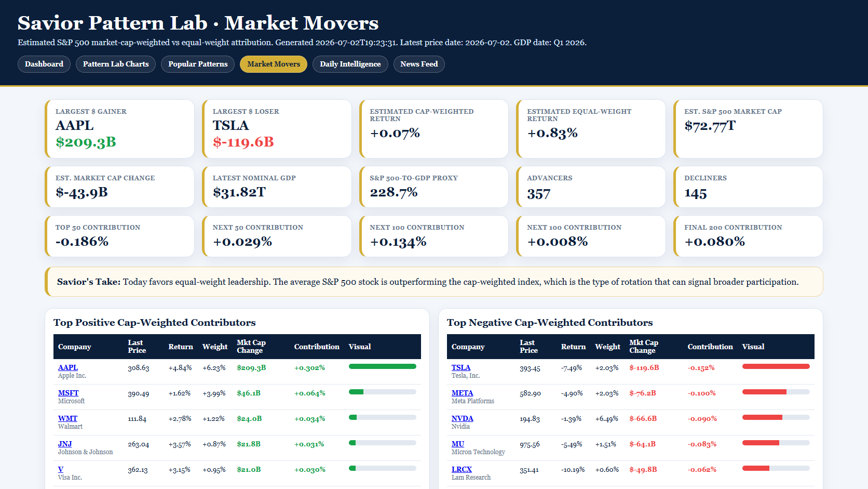Viewport: 868px width, 489px height.
Task: Open the AAPL ticker link
Action: (68, 367)
